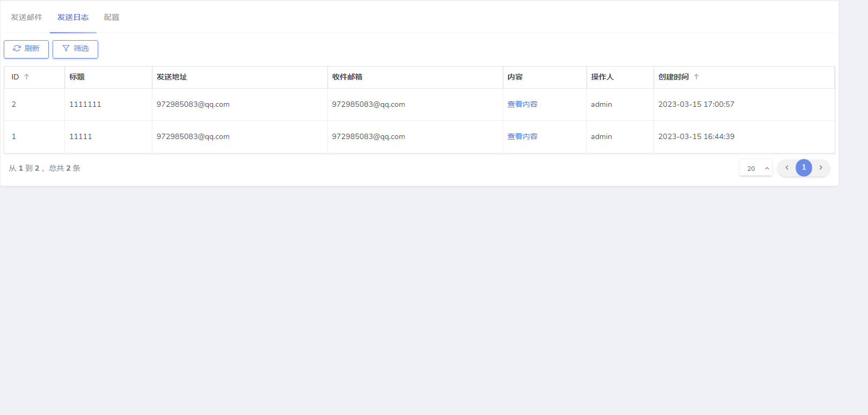Click the 内容 column header
Viewport: 868px width, 415px height.
[515, 77]
